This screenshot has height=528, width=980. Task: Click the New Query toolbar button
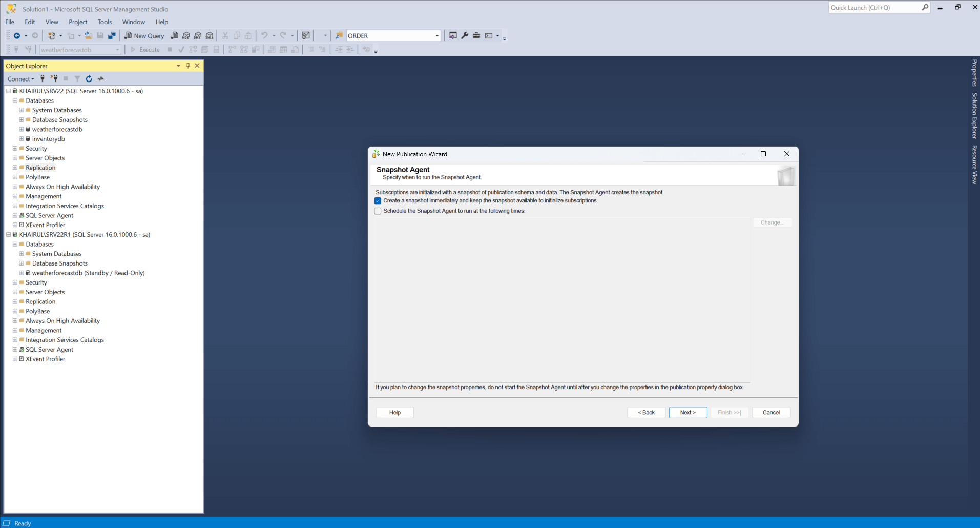[x=144, y=36]
